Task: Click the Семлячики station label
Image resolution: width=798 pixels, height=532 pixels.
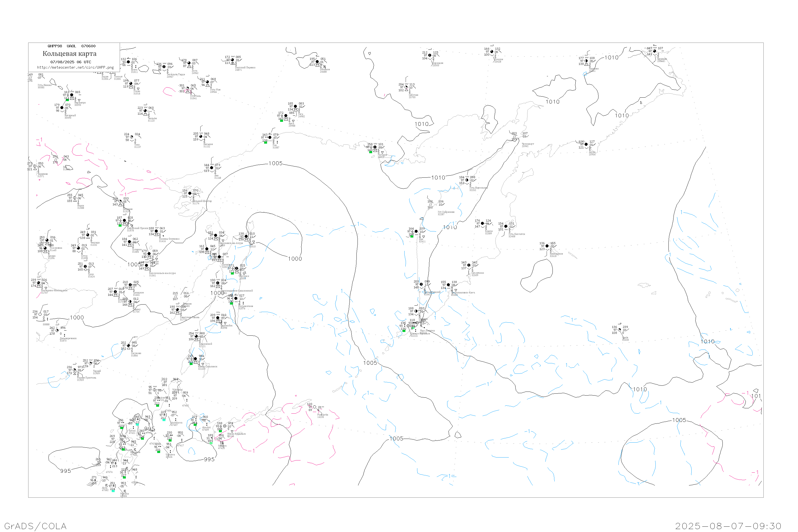Action: click(477, 273)
